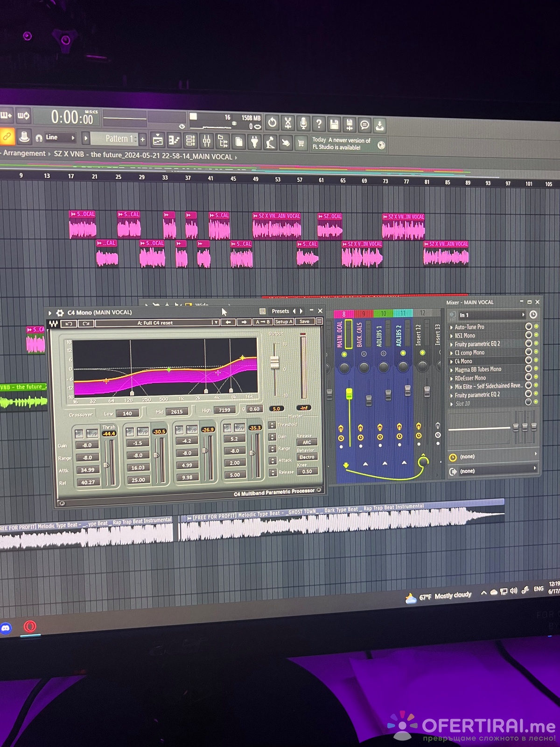Click the shopping cart content library icon
The image size is (560, 747).
coord(301,142)
